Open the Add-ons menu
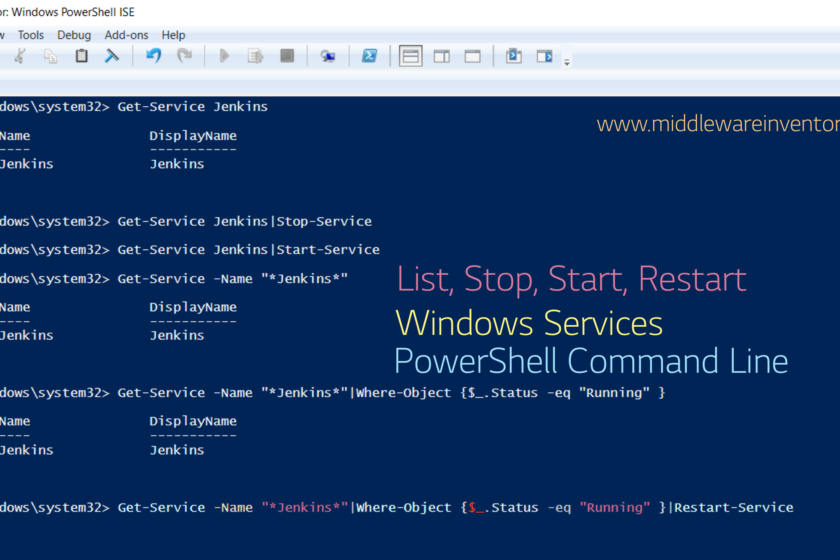Image resolution: width=840 pixels, height=560 pixels. 126,35
